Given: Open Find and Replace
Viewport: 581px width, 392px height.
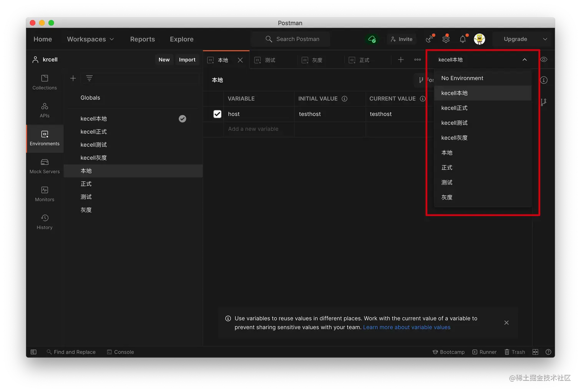Looking at the screenshot, I should (x=71, y=352).
